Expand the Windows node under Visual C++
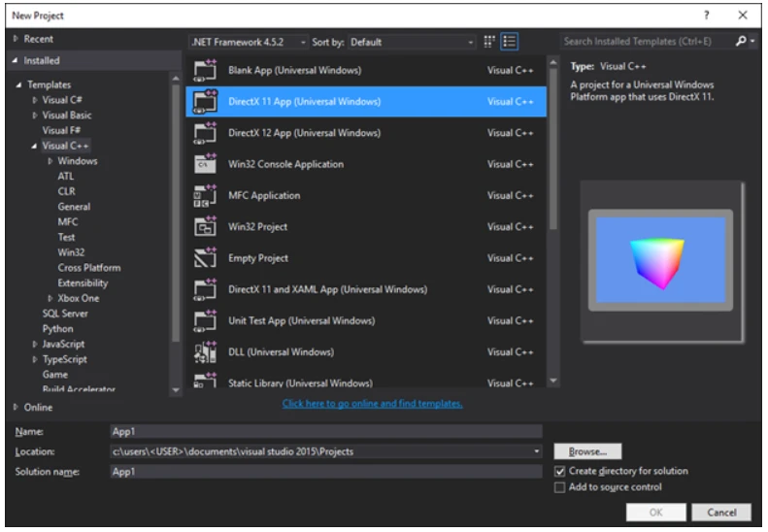Image resolution: width=768 pixels, height=532 pixels. coord(50,161)
